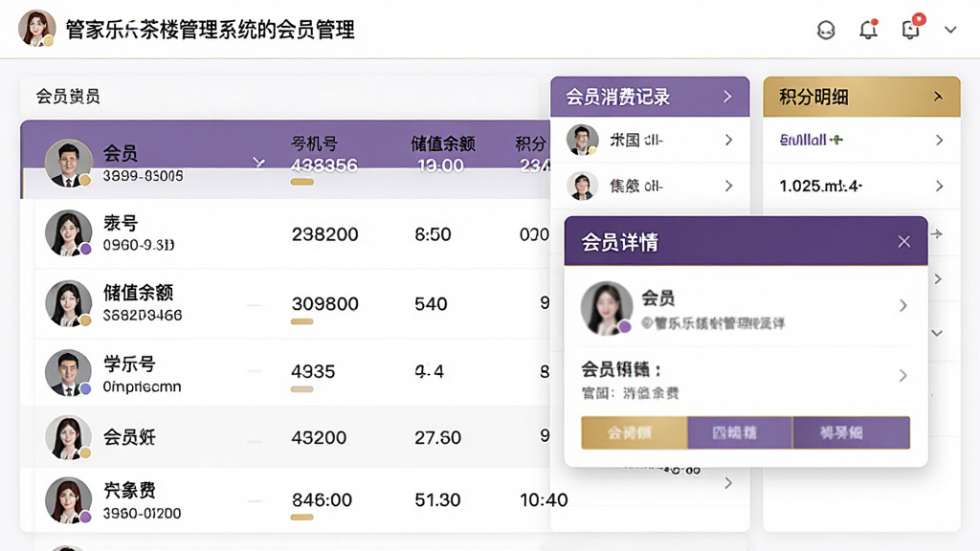This screenshot has height=551, width=980.
Task: Select member avatar in 会员详情 dialog
Action: coord(606,308)
